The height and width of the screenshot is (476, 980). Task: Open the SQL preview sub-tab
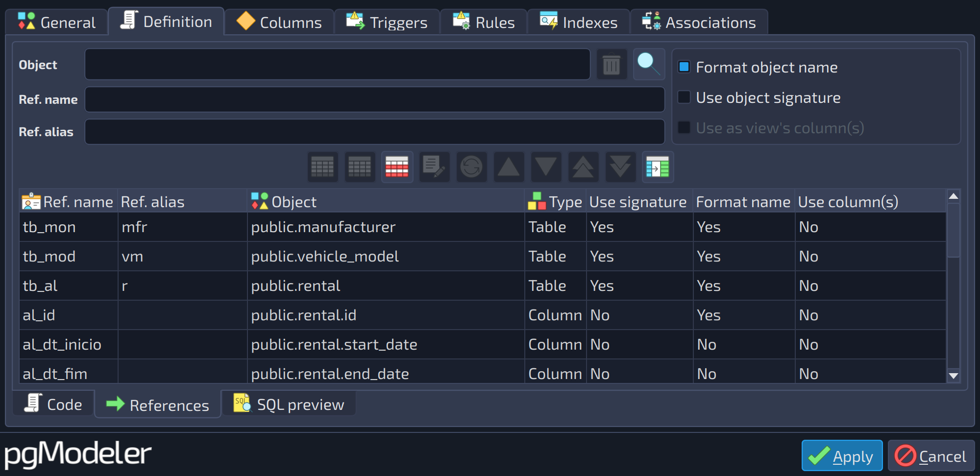point(289,404)
